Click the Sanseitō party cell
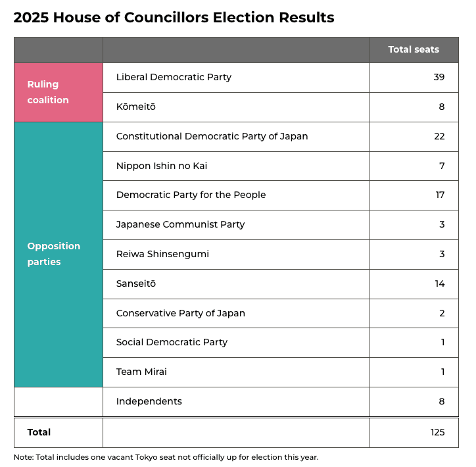The height and width of the screenshot is (467, 476). [x=136, y=283]
